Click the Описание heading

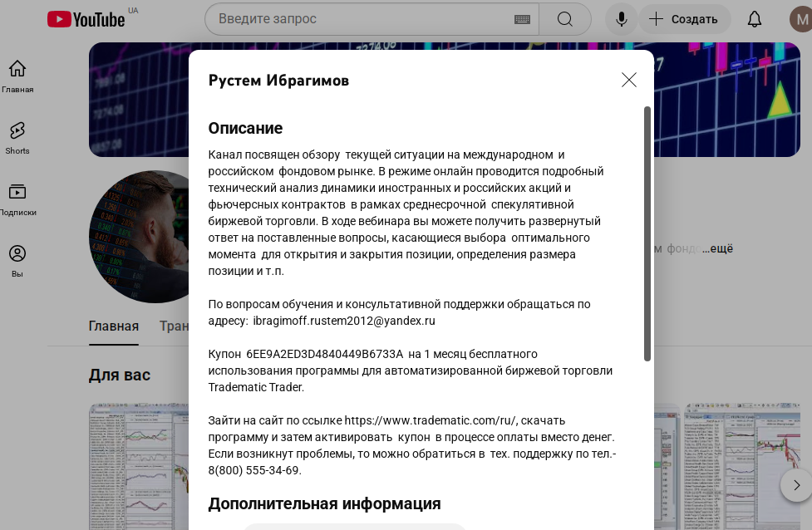coord(245,128)
